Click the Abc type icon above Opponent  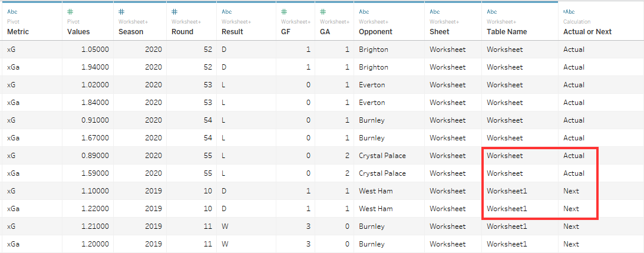click(x=364, y=12)
